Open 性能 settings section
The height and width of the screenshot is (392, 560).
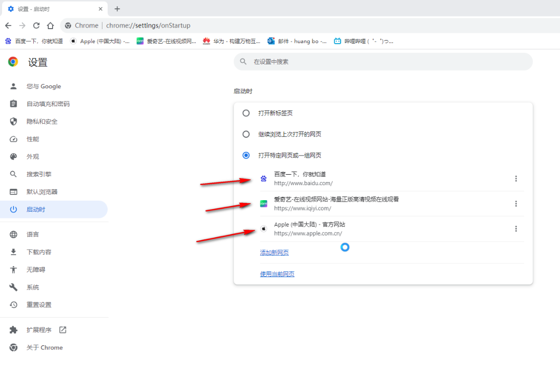[54, 139]
